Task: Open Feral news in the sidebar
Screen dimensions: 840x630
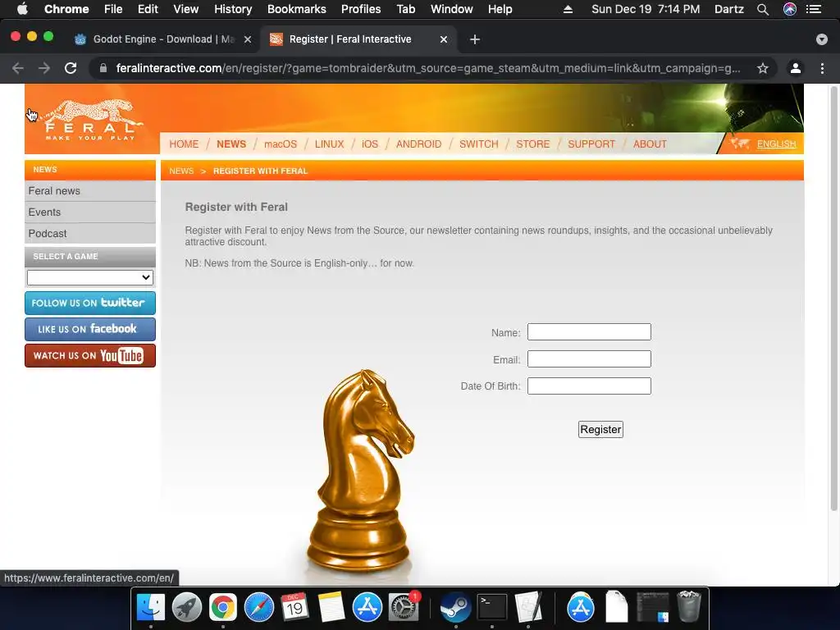Action: tap(90, 190)
